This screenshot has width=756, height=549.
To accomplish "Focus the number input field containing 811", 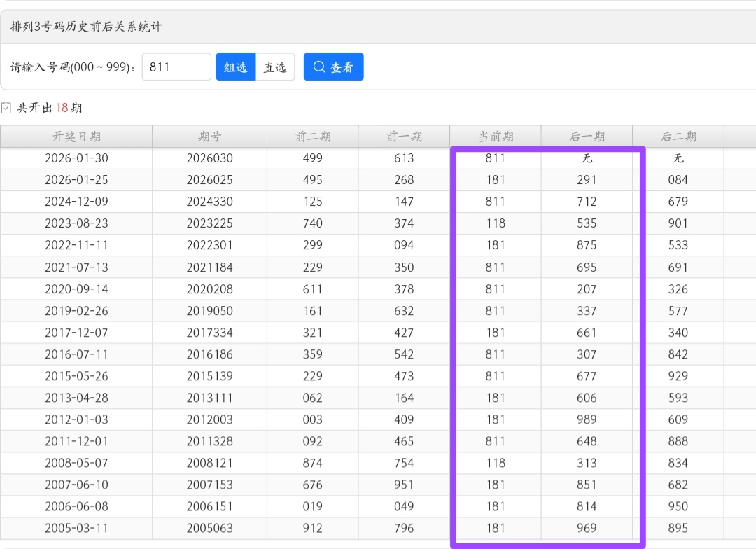I will [x=176, y=67].
